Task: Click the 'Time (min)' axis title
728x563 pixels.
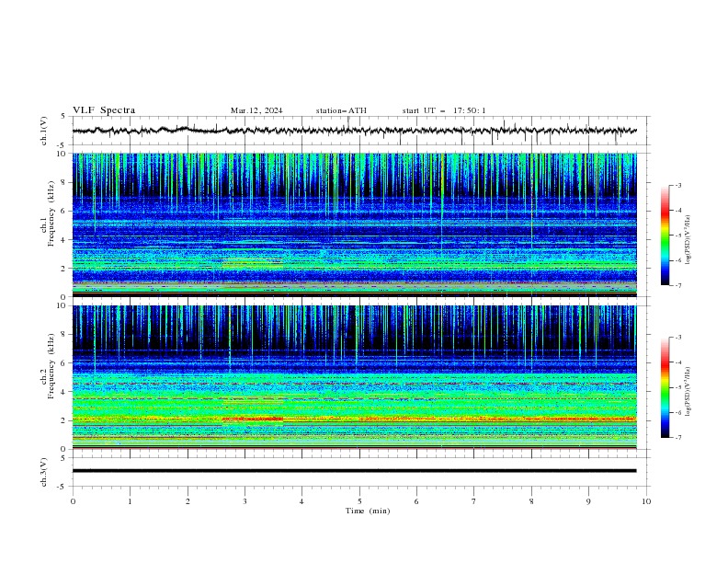Action: [x=368, y=511]
